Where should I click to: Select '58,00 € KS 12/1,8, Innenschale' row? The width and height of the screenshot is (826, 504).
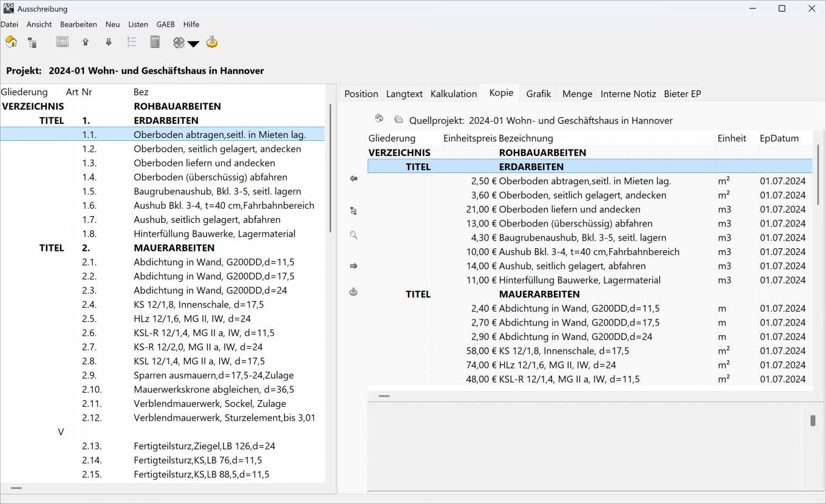click(590, 351)
